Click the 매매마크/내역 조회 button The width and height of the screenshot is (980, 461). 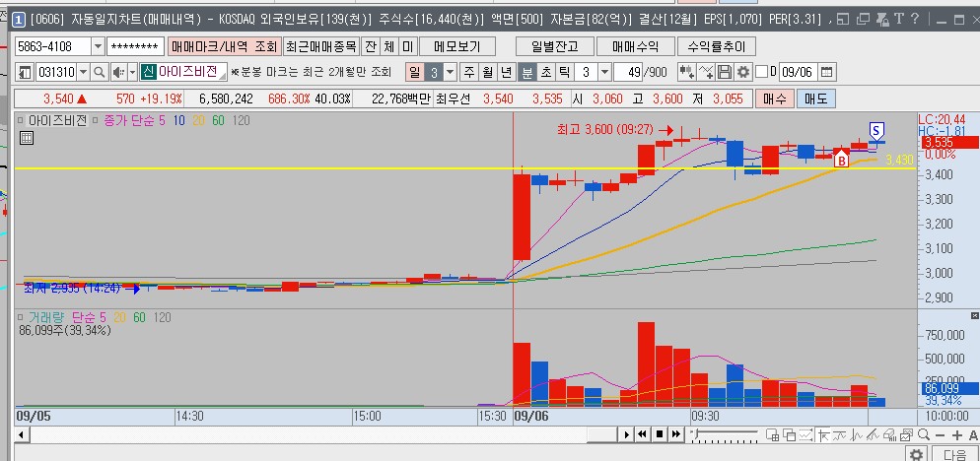tap(225, 47)
